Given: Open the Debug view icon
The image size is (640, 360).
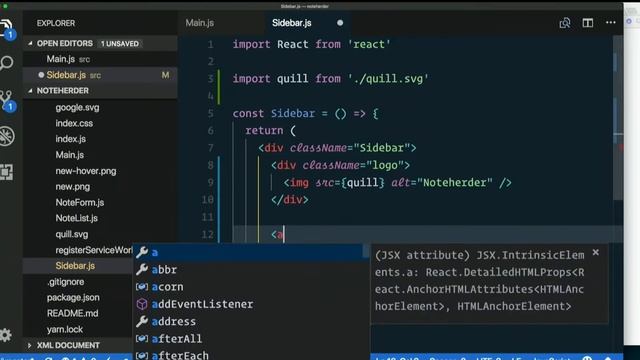Looking at the screenshot, I should [x=7, y=136].
